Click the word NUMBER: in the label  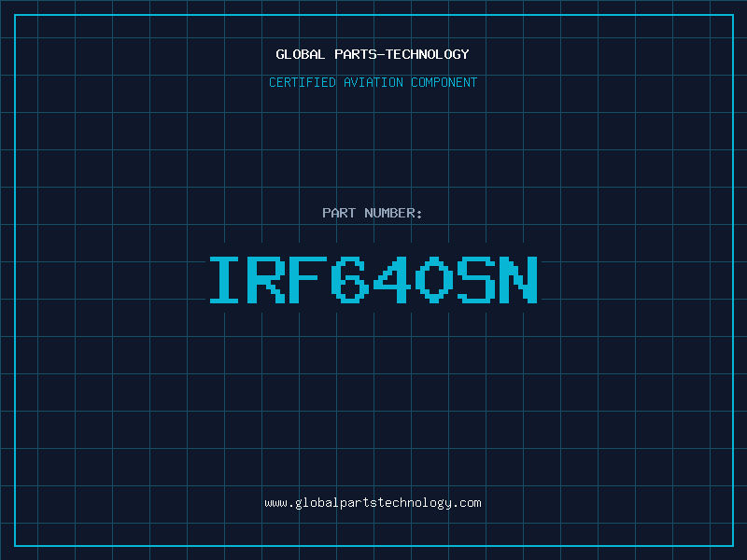click(x=394, y=213)
